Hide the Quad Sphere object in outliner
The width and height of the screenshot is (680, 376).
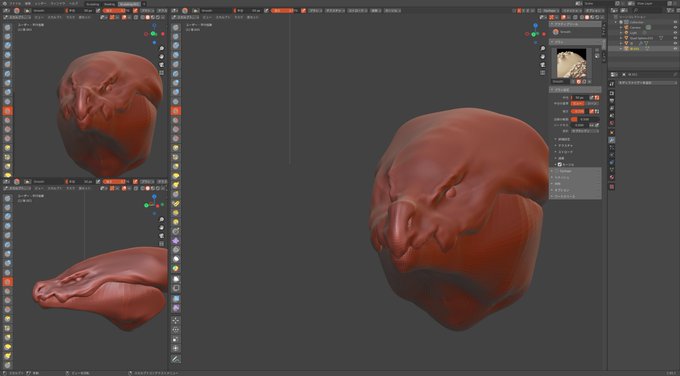point(675,38)
